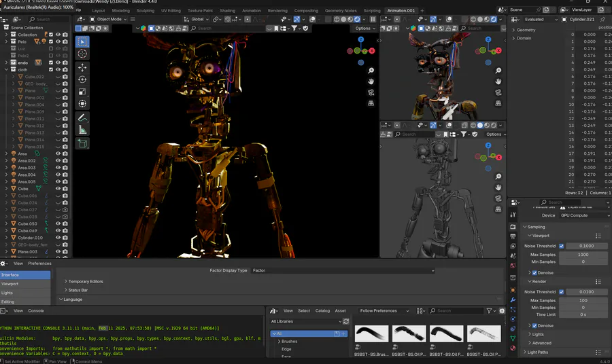Toggle Collection exclude checkbox in outliner
612x364 pixels.
51,35
